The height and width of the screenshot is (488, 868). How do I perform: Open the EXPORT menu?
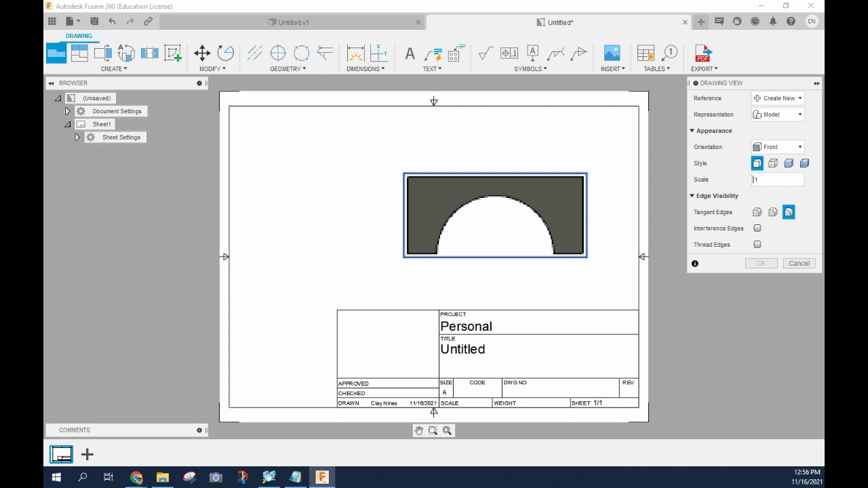coord(704,68)
